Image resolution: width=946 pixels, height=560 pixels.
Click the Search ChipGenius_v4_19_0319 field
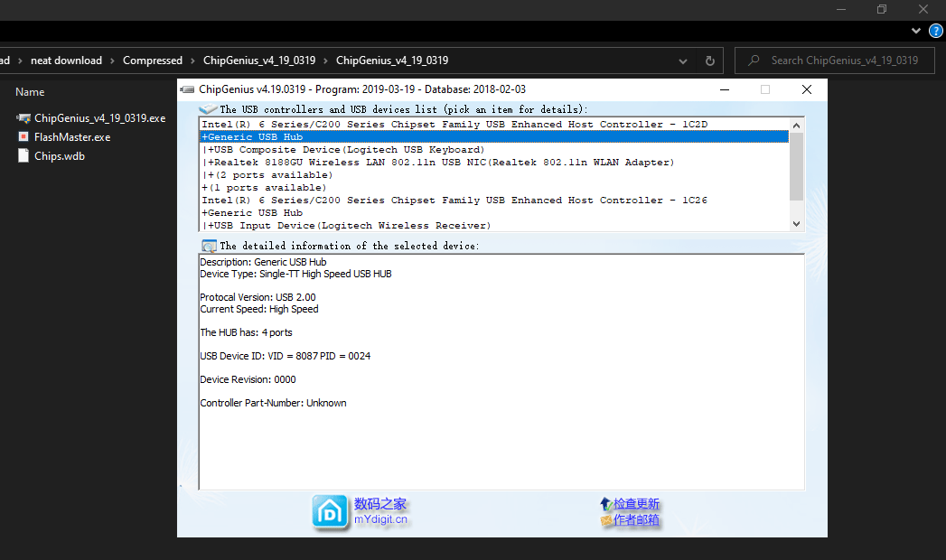coord(844,61)
